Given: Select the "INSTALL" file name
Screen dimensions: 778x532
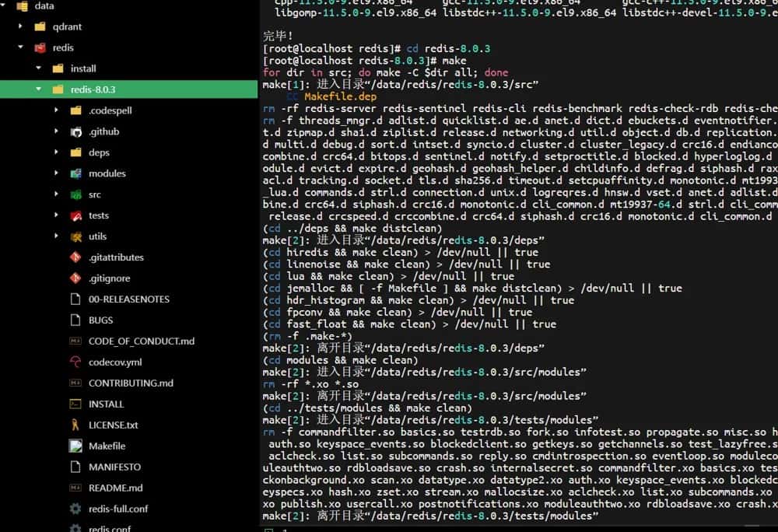Looking at the screenshot, I should pos(106,404).
